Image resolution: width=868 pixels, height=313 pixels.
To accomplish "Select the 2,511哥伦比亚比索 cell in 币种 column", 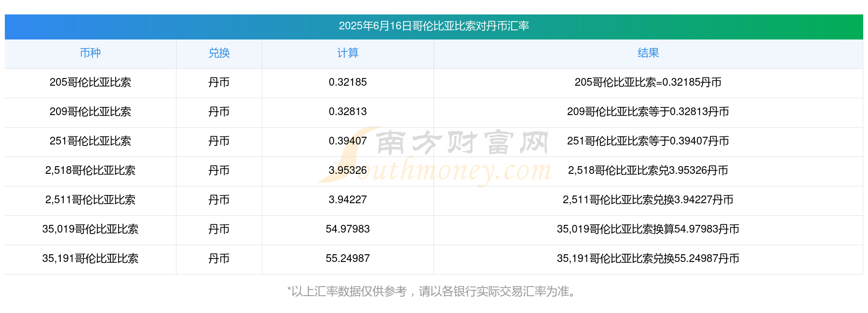I will coord(90,200).
